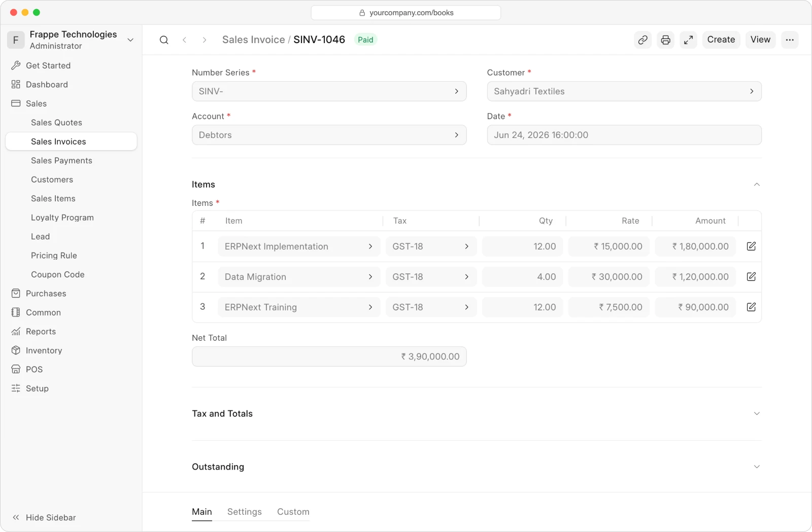Open the Number Series SINV- selector
The width and height of the screenshot is (812, 532).
[x=329, y=91]
